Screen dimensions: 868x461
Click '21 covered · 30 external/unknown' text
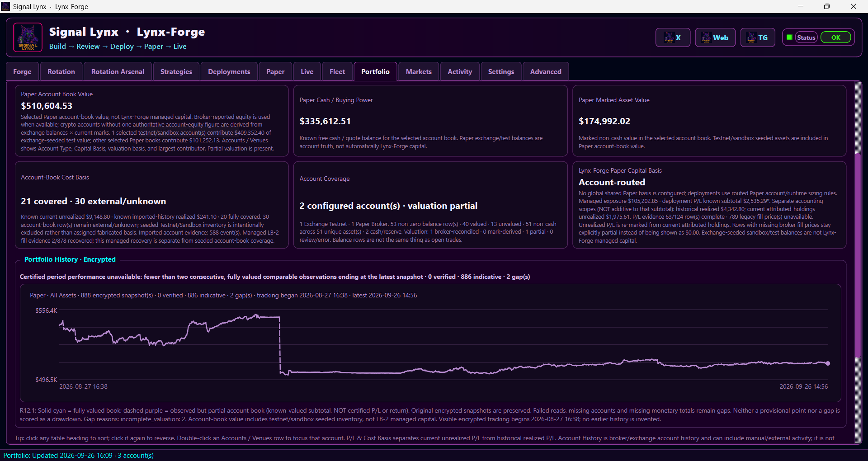click(94, 201)
